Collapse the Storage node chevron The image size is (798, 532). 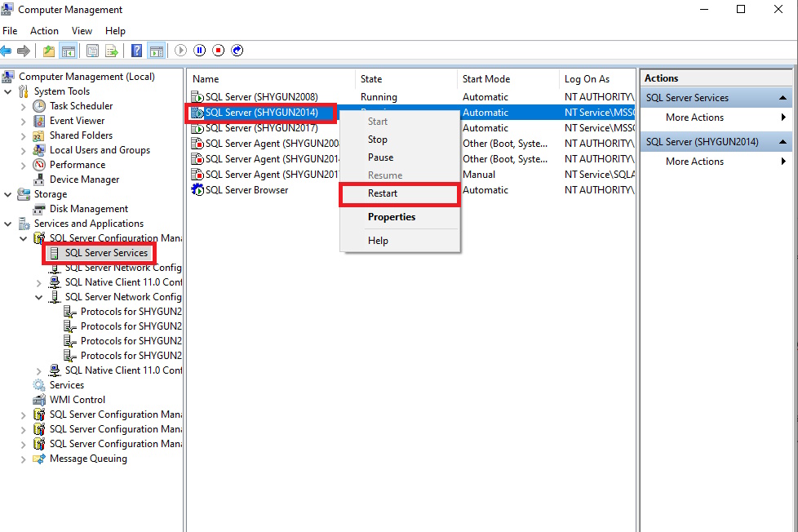[8, 194]
